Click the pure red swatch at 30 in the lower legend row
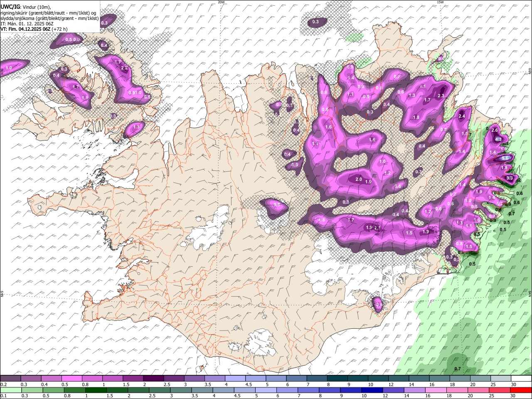The image size is (532, 399). [x=521, y=390]
